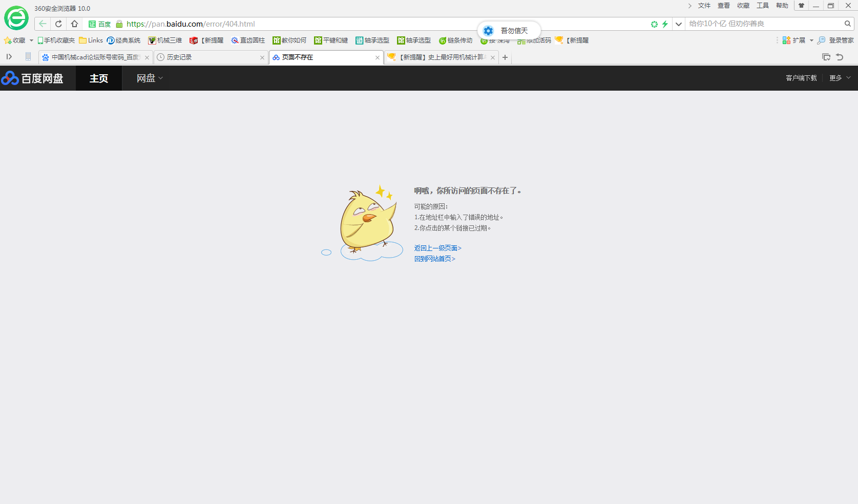858x504 pixels.
Task: Reload the page with refresh icon
Action: (58, 24)
